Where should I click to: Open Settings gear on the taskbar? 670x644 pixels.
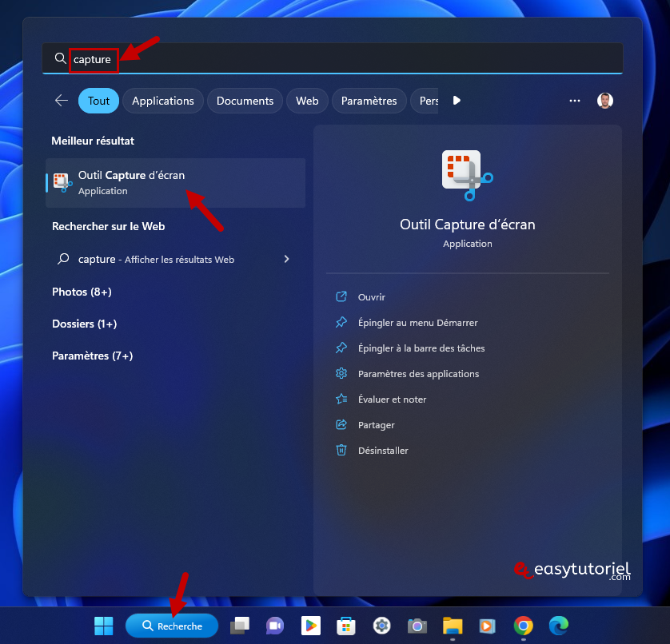(381, 626)
